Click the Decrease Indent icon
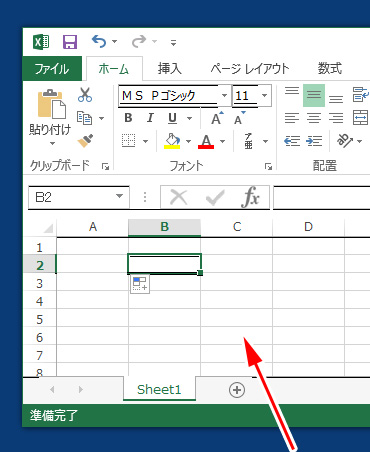 coord(292,141)
